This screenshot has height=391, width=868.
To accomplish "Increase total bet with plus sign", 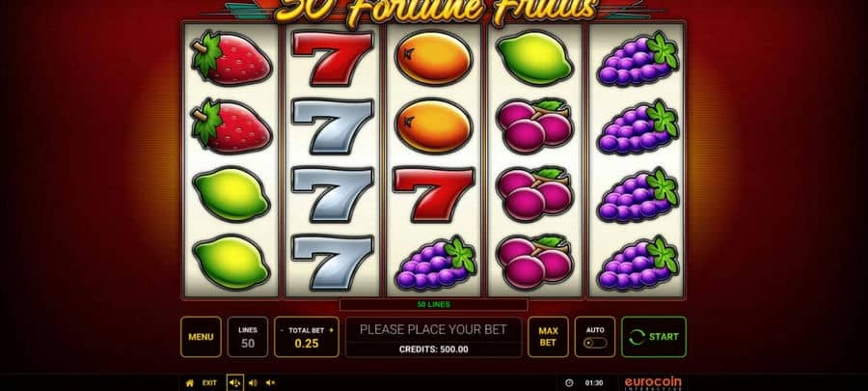I will [x=332, y=330].
